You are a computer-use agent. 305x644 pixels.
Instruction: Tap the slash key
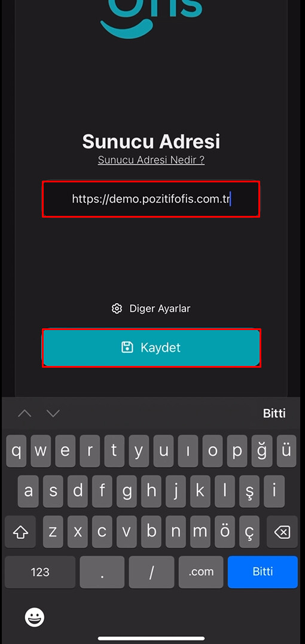coord(151,572)
